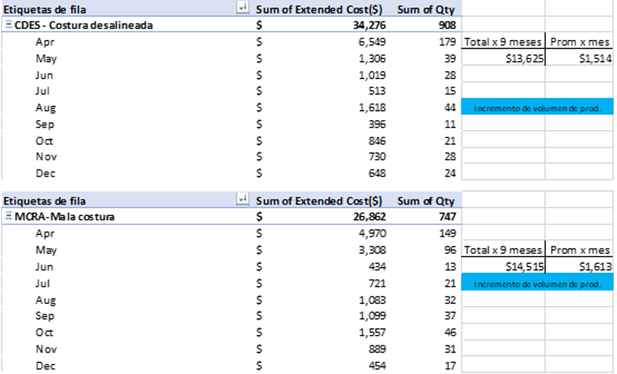Select the $14,515 total cell
Screen dimensions: 617x374
(503, 267)
